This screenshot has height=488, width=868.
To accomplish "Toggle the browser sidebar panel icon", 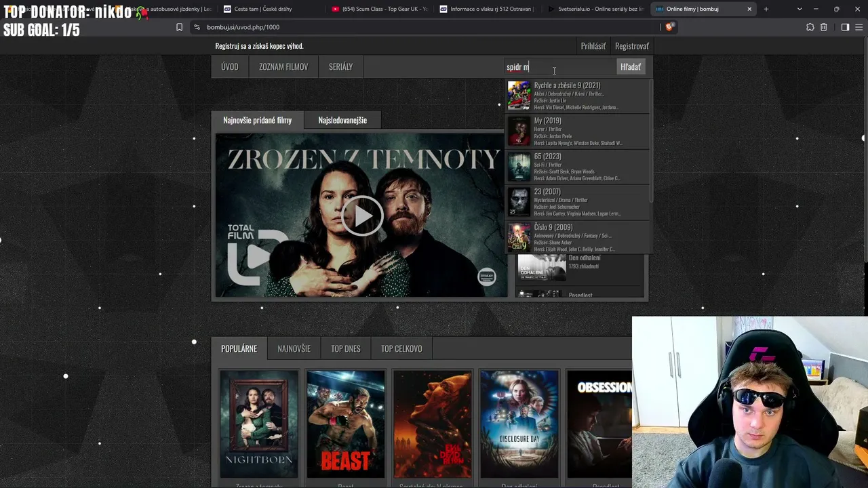I will (x=845, y=27).
